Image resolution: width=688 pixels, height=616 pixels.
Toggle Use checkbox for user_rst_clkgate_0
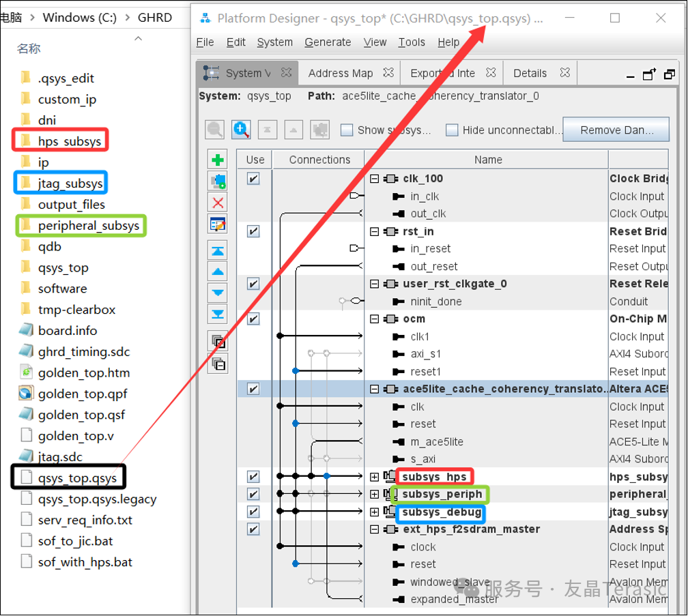point(253,284)
